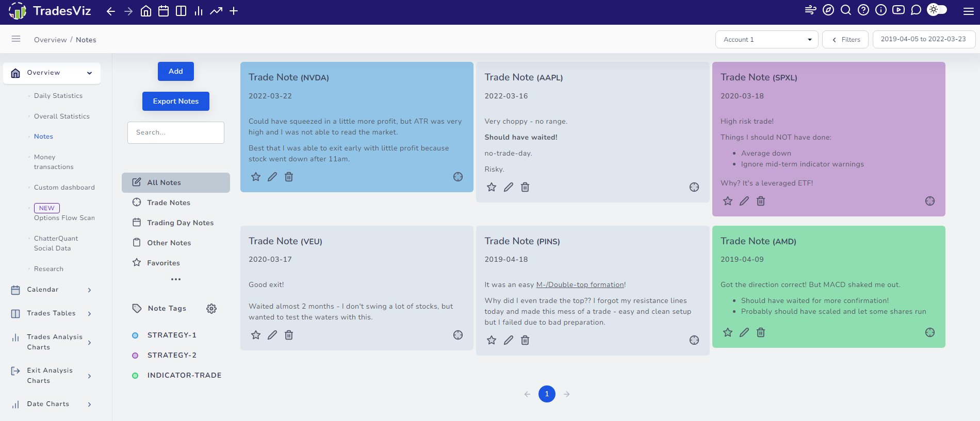Open M-/Double-top formation link
980x421 pixels.
coord(580,284)
